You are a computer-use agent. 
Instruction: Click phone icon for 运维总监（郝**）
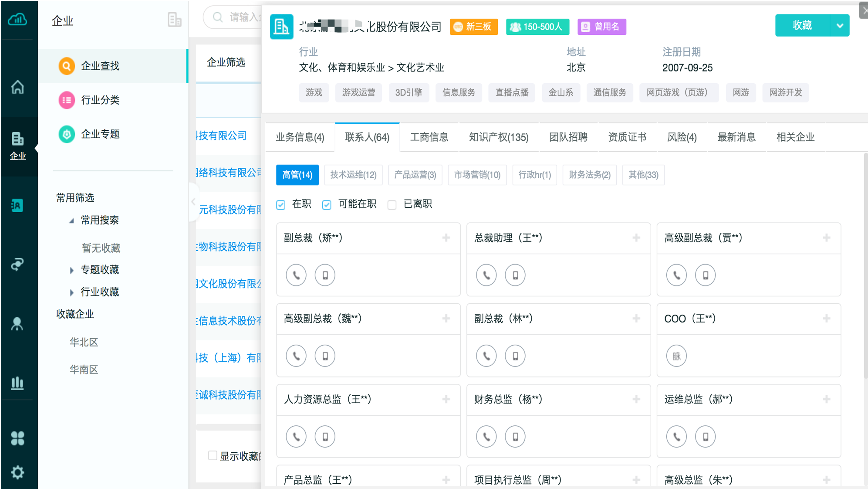pyautogui.click(x=677, y=437)
